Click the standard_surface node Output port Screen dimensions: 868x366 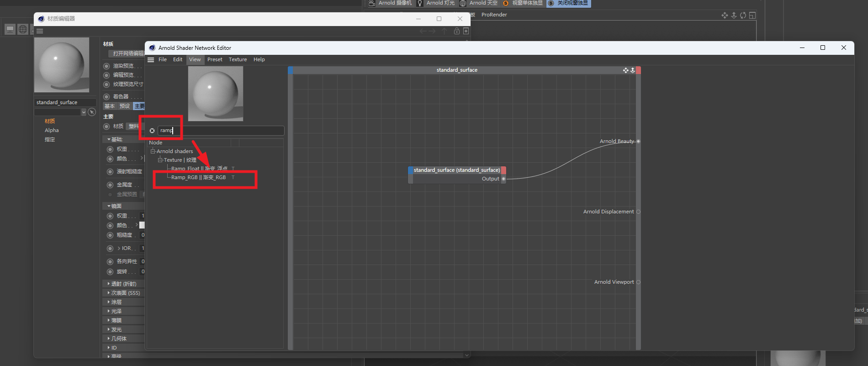click(503, 179)
